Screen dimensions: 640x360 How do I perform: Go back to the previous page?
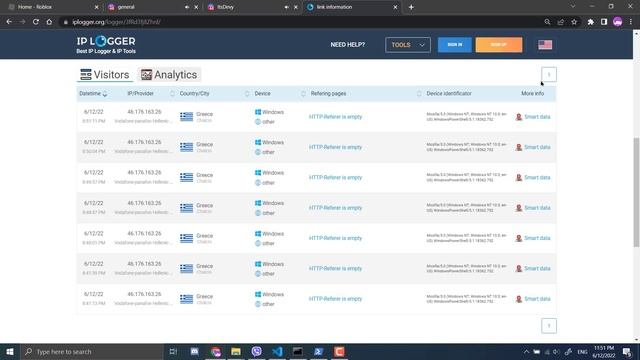click(9, 22)
